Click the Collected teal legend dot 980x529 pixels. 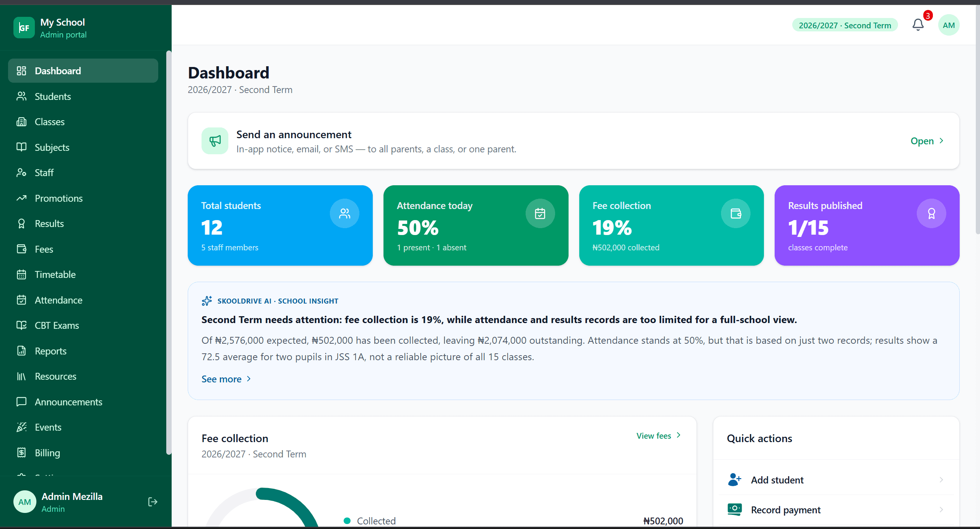347,521
